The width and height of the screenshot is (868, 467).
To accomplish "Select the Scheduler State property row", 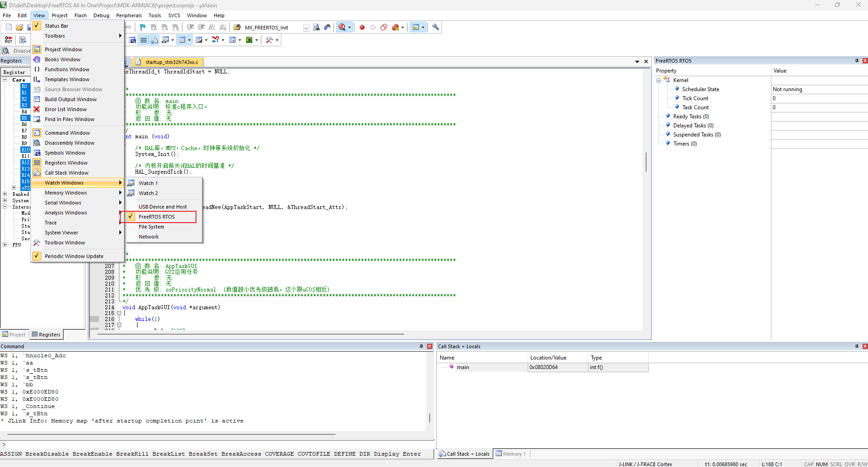I will click(760, 89).
